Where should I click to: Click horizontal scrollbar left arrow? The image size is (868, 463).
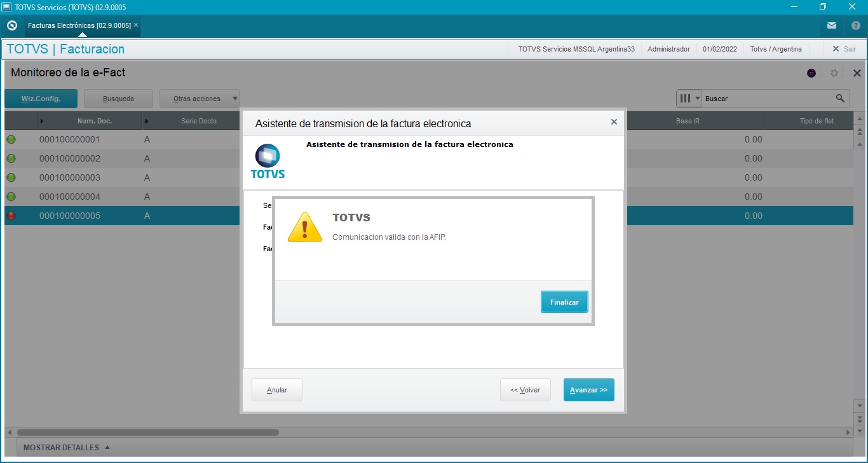click(10, 432)
